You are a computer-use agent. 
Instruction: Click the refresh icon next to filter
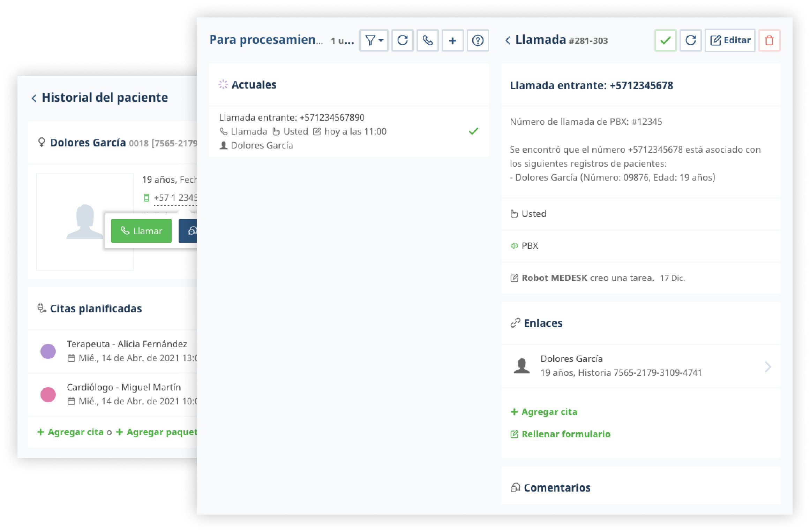[x=403, y=40]
